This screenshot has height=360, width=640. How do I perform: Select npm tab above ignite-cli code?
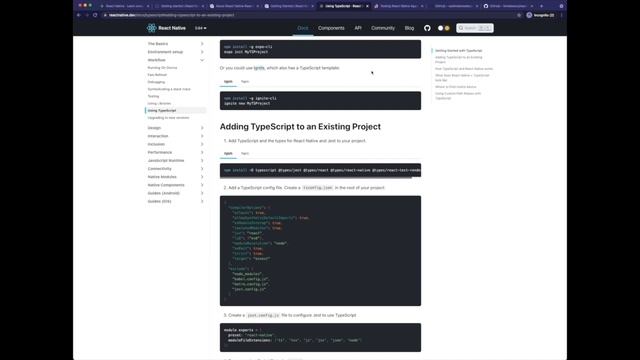228,82
